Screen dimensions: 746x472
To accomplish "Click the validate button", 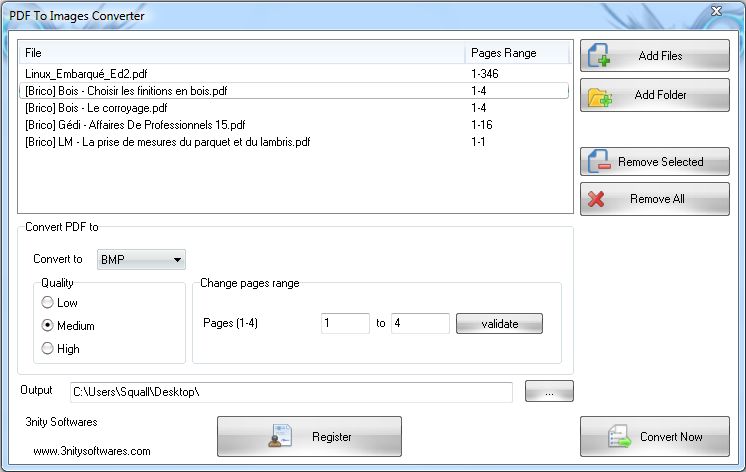I will [x=499, y=324].
